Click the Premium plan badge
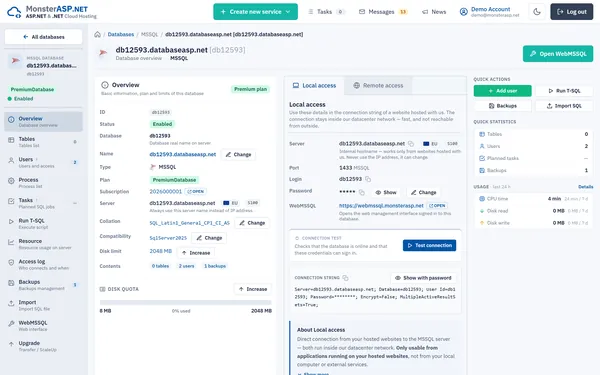 (250, 89)
